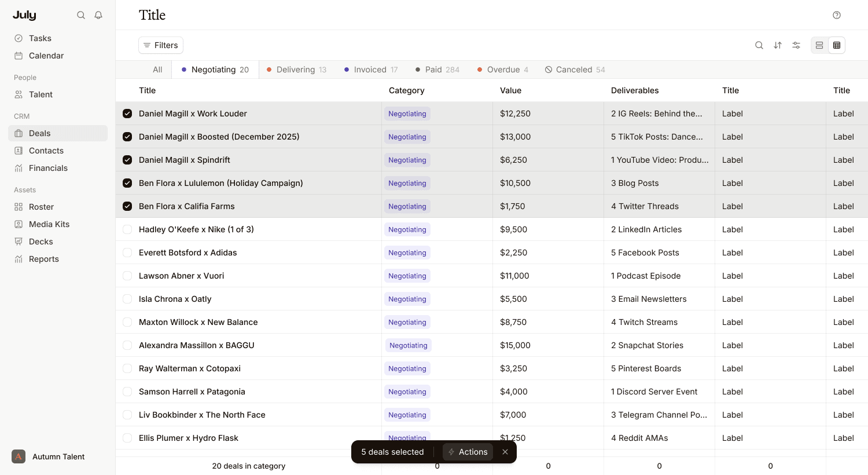Viewport: 868px width, 475px height.
Task: Switch to the Delivering tab
Action: pyautogui.click(x=296, y=70)
